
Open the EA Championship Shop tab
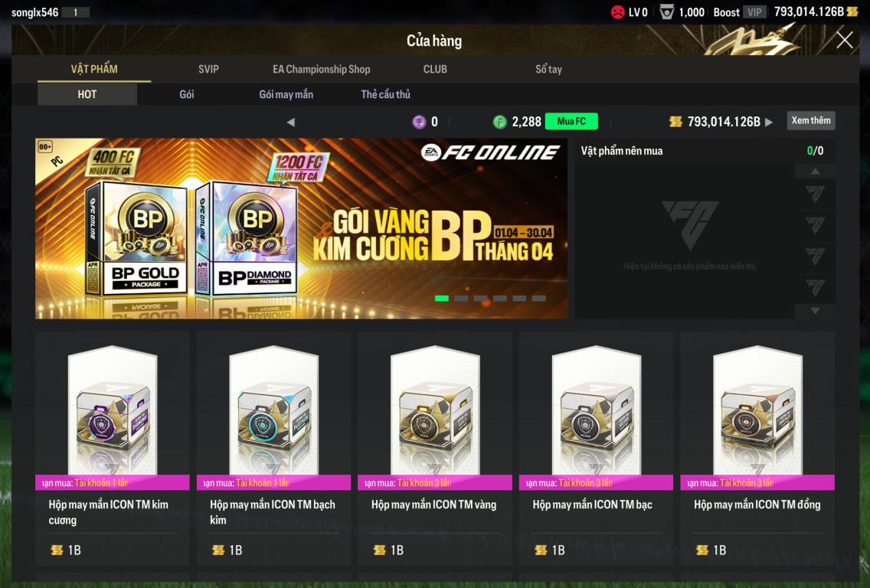tap(321, 70)
